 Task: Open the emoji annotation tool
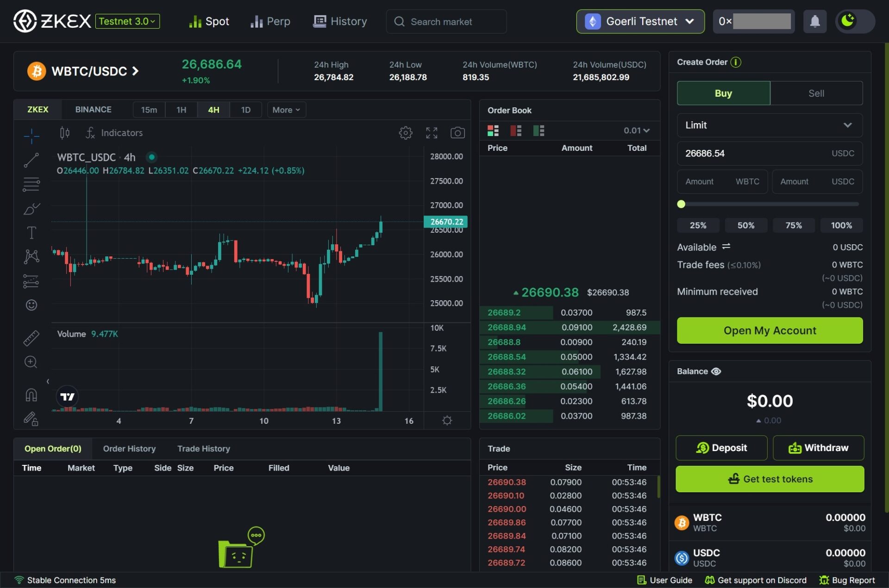pyautogui.click(x=31, y=305)
